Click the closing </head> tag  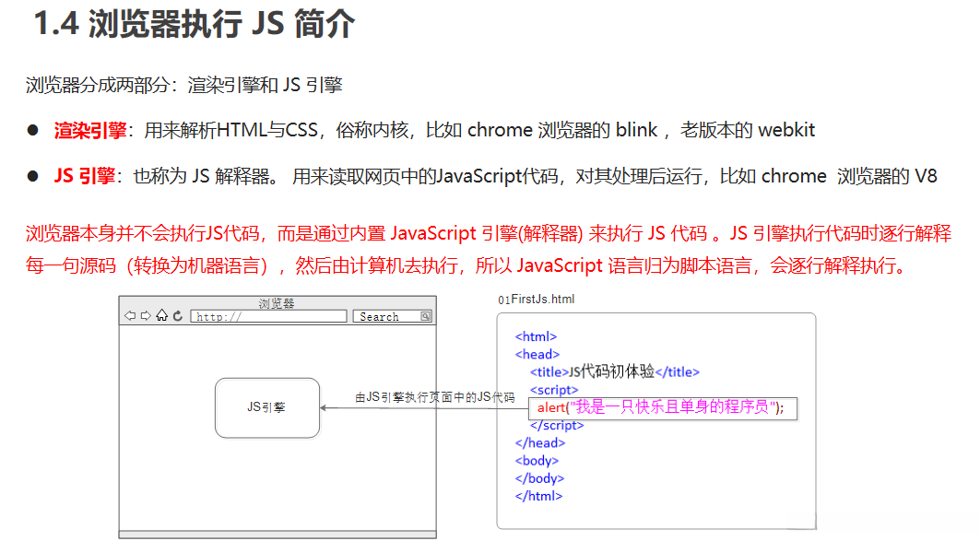tap(539, 443)
